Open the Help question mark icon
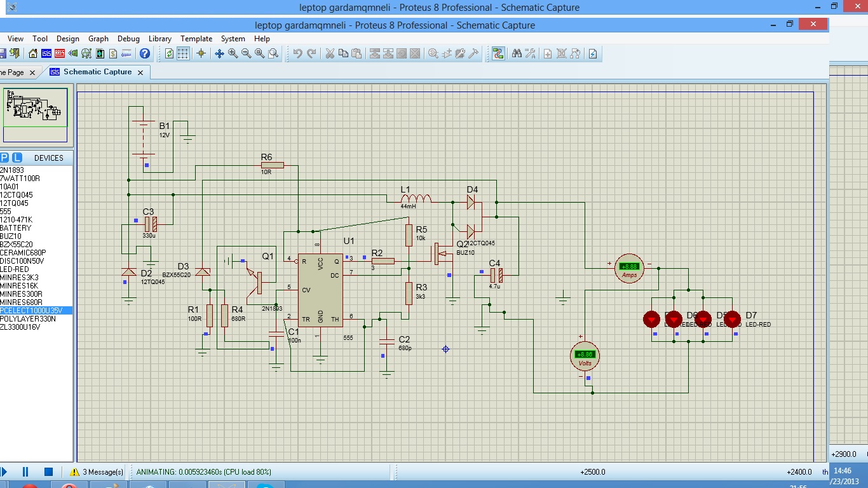The image size is (868, 488). point(145,54)
